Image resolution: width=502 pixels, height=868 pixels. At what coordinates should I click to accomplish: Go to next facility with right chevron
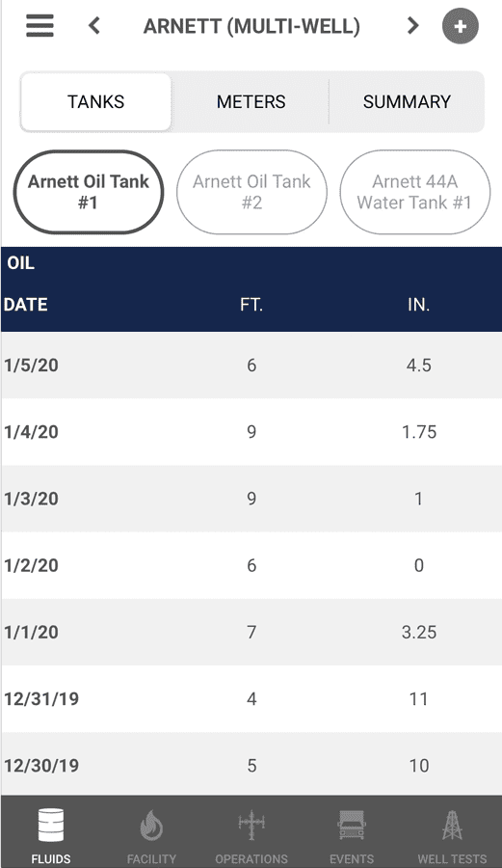click(412, 25)
